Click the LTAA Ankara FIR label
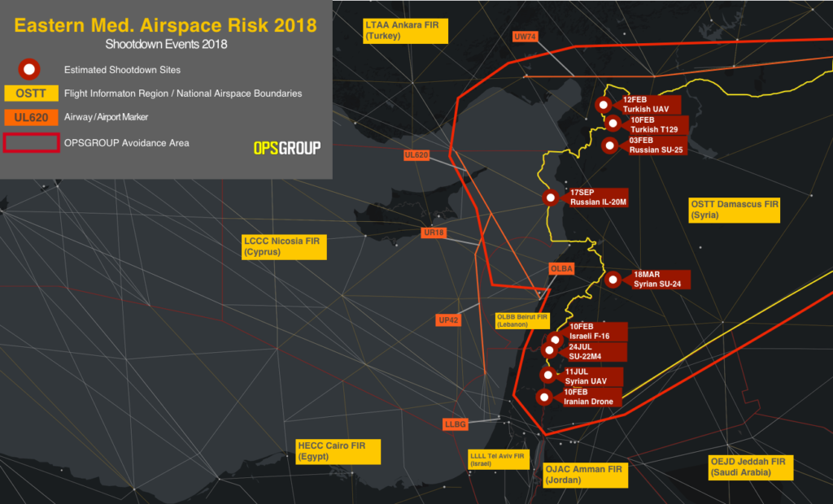Viewport: 833px width, 504px height. pyautogui.click(x=403, y=31)
